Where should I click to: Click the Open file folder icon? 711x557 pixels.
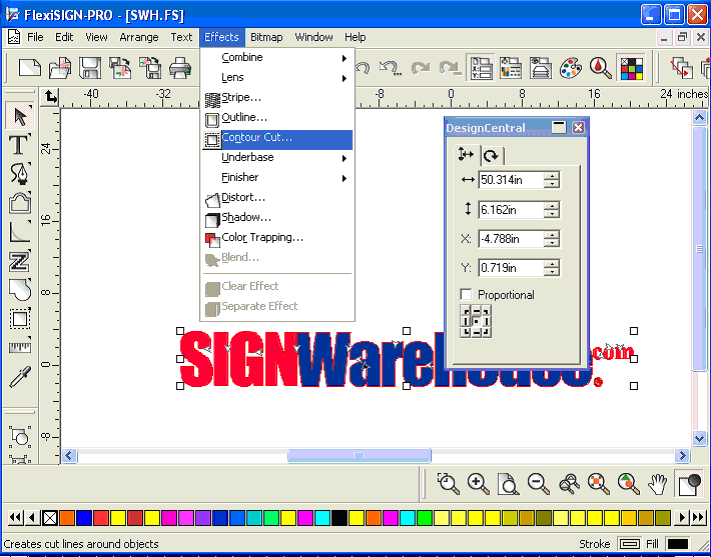pyautogui.click(x=60, y=68)
